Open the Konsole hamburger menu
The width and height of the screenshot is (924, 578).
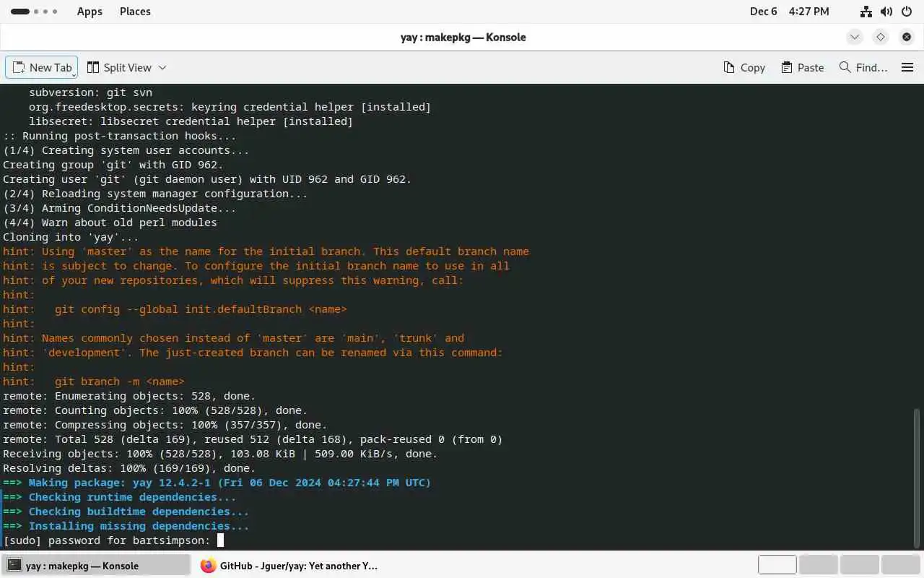coord(907,67)
